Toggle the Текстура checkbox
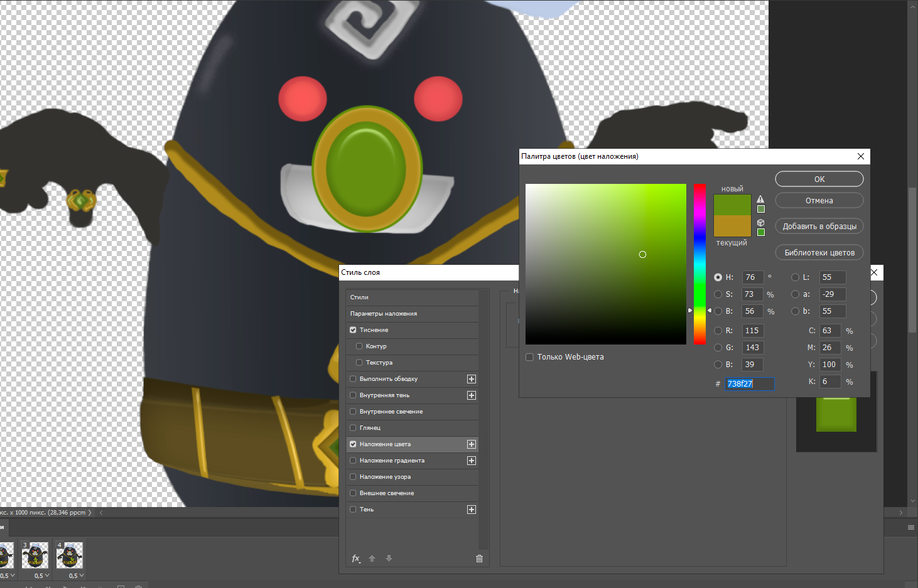Viewport: 918px width, 588px height. click(x=359, y=363)
